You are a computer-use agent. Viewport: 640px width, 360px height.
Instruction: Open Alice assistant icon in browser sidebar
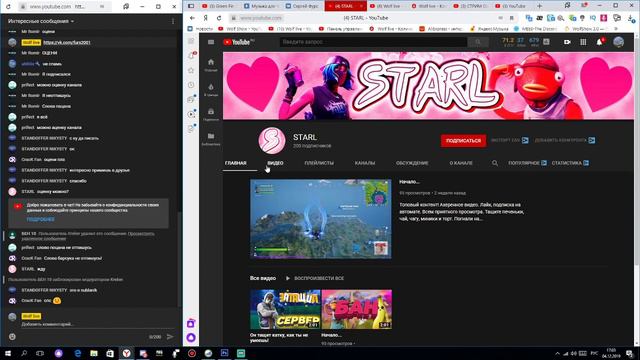191,338
